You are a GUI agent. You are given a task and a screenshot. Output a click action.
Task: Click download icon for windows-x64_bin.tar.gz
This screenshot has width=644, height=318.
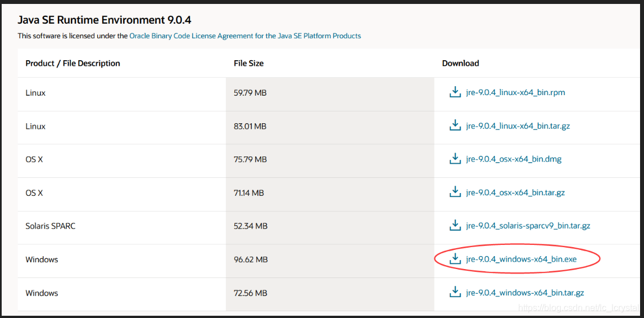pos(455,293)
